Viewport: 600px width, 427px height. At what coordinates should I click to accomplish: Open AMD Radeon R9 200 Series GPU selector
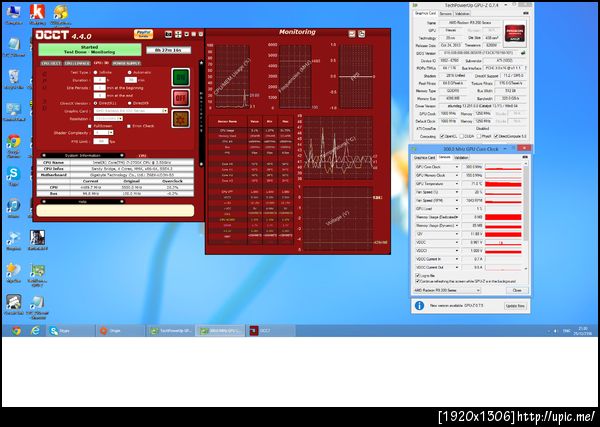(447, 290)
